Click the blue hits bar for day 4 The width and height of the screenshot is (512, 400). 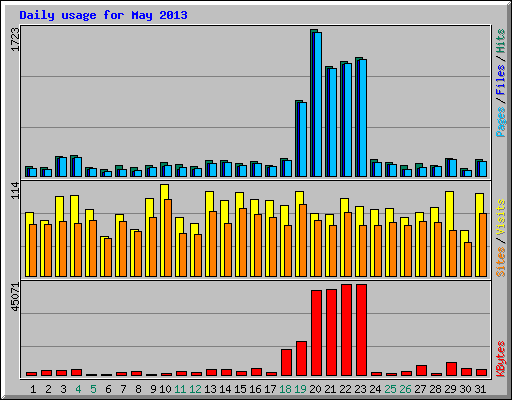[78, 167]
